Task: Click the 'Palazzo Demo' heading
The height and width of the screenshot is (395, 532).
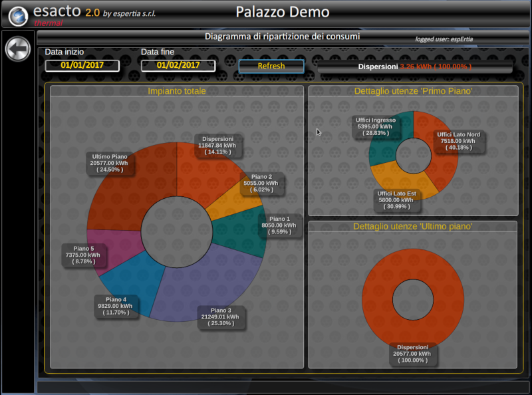Action: click(282, 12)
